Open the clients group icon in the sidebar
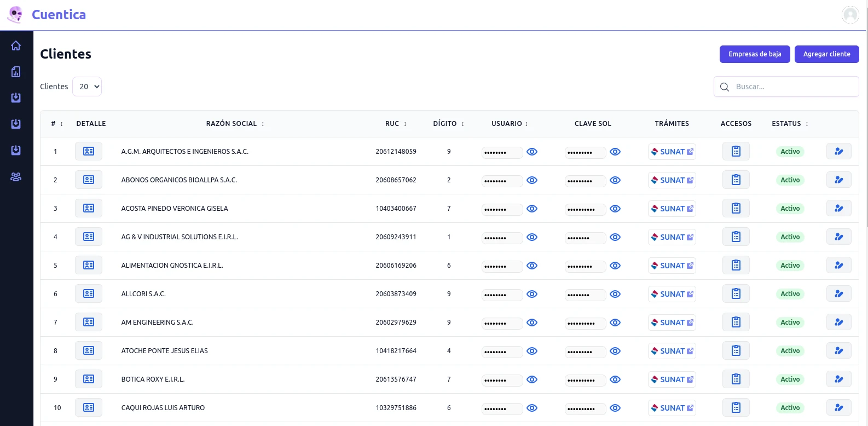The width and height of the screenshot is (868, 426). pos(16,177)
